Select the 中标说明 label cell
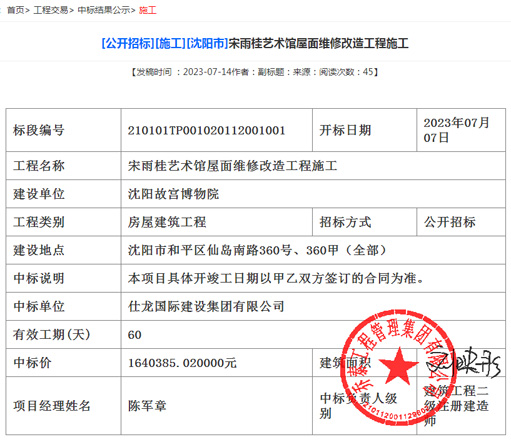 click(63, 278)
